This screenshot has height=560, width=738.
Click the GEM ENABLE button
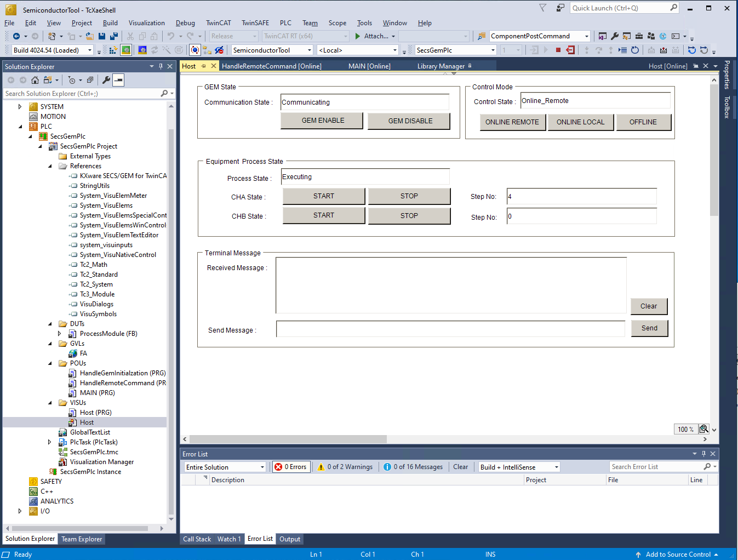pos(322,121)
